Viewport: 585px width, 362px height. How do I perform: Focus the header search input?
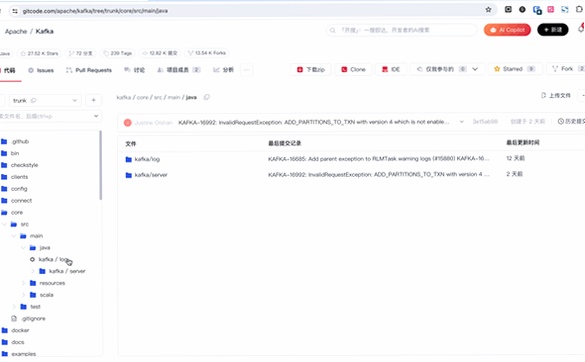[401, 30]
